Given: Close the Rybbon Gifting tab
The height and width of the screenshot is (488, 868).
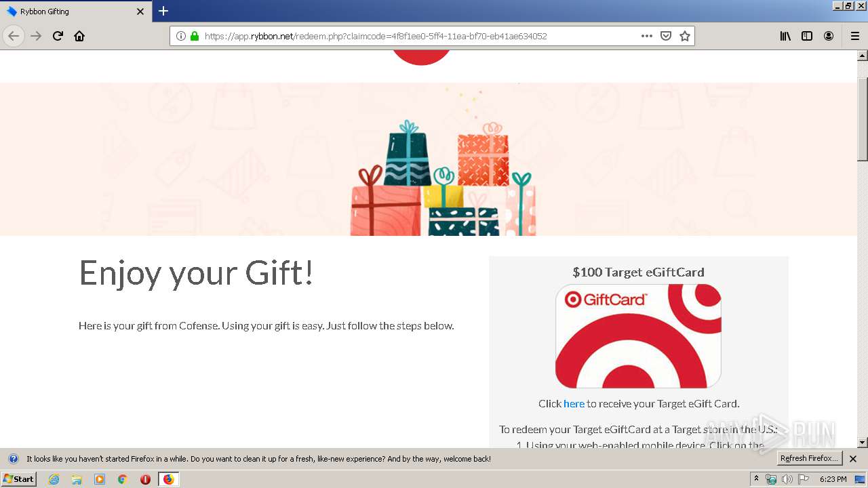Looking at the screenshot, I should pyautogui.click(x=140, y=12).
